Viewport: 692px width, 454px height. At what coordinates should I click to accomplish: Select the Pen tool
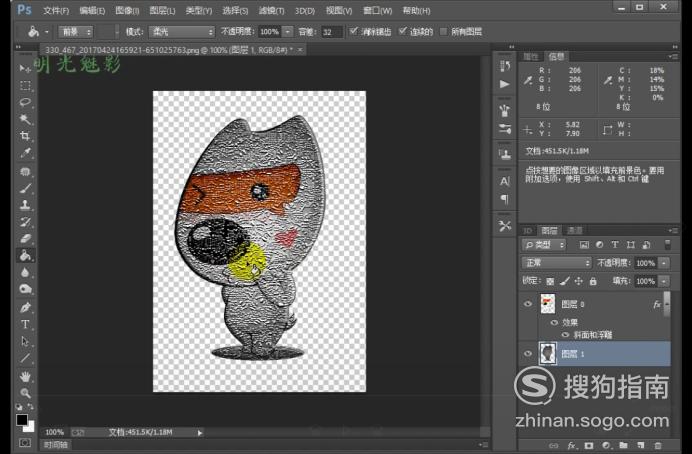tap(25, 308)
